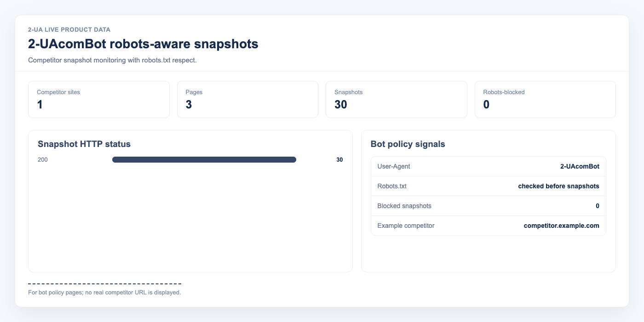Select the Blocked snapshots row
This screenshot has width=644, height=322.
click(489, 206)
